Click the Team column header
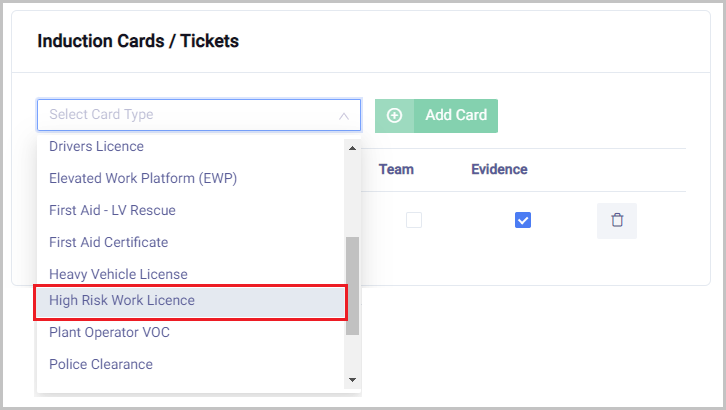Image resolution: width=726 pixels, height=410 pixels. tap(396, 169)
